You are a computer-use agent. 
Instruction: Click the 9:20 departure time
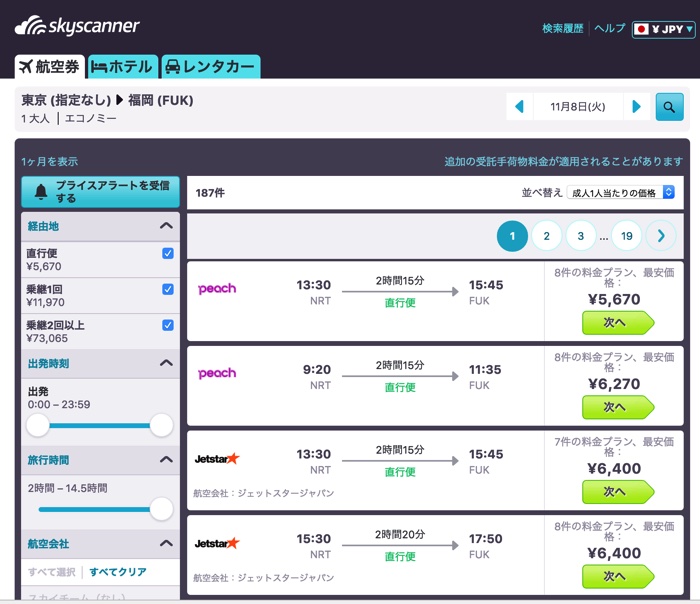[317, 370]
